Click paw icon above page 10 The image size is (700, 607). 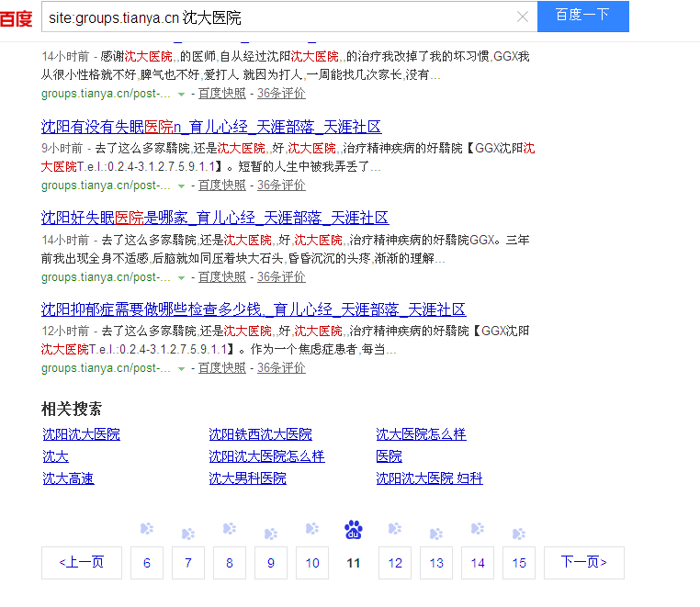pos(312,528)
